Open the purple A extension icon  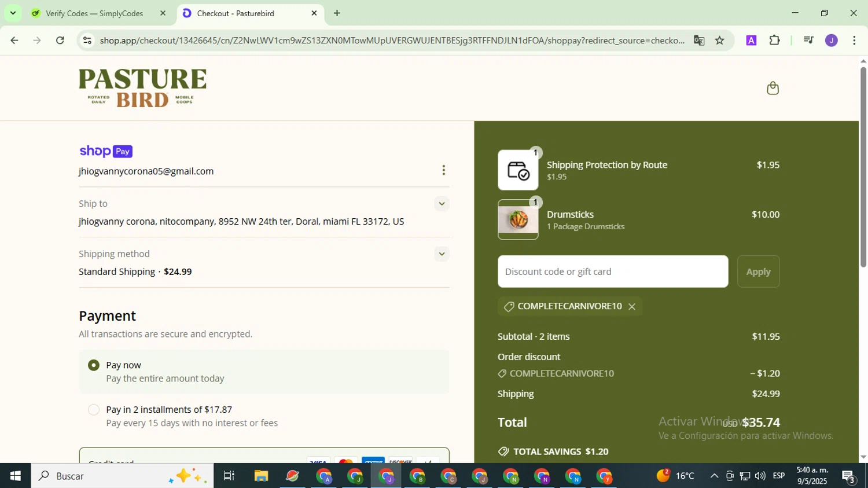pos(751,41)
